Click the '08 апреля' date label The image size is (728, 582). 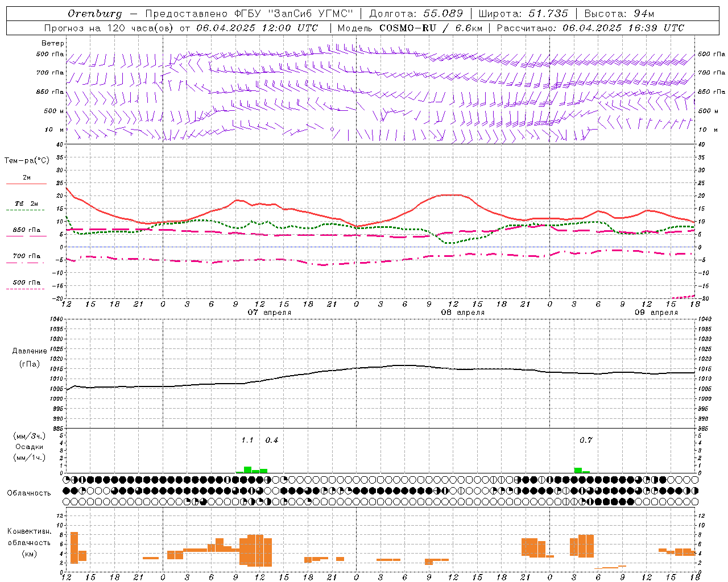(463, 313)
